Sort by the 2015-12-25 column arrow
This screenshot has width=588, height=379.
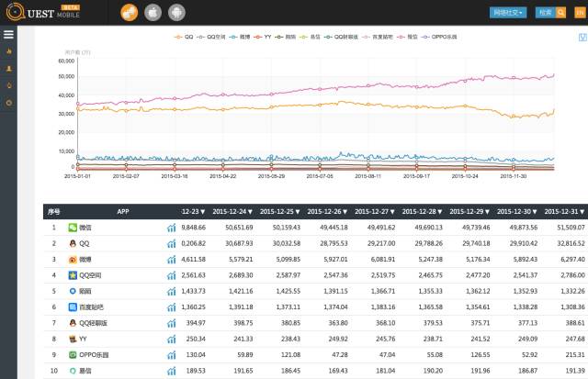pyautogui.click(x=298, y=212)
